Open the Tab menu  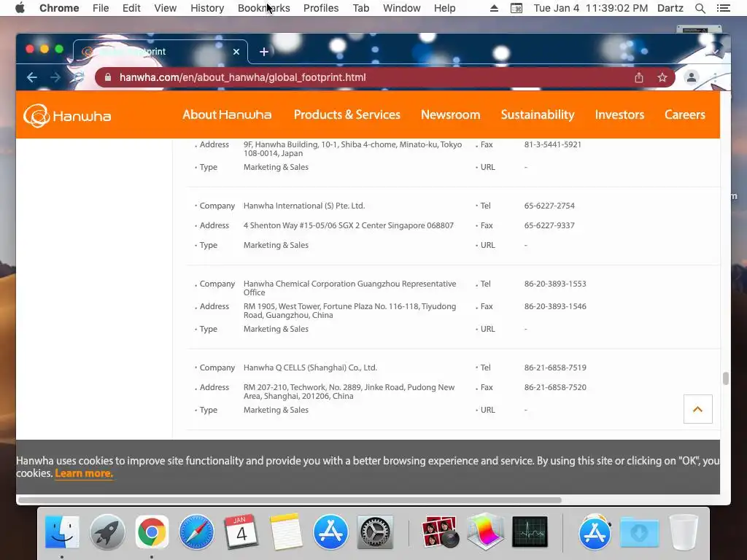pos(360,8)
